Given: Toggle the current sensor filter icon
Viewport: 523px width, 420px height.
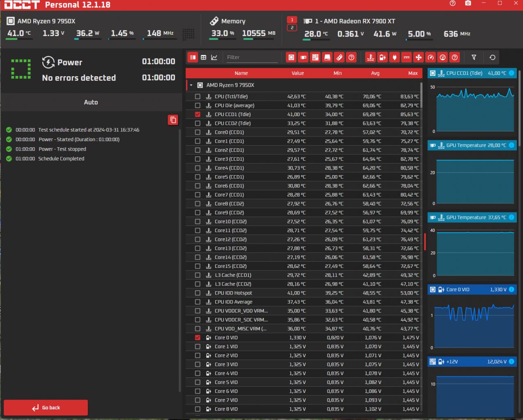Looking at the screenshot, I should (x=407, y=57).
